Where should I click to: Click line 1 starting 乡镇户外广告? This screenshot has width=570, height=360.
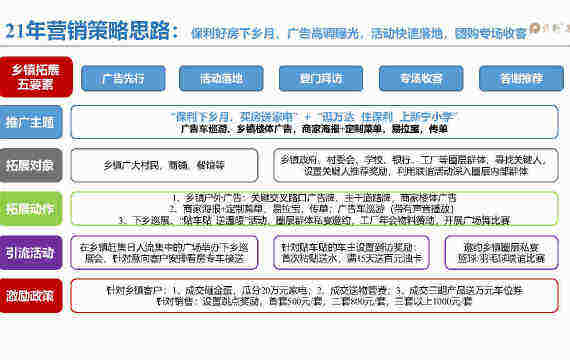(314, 198)
